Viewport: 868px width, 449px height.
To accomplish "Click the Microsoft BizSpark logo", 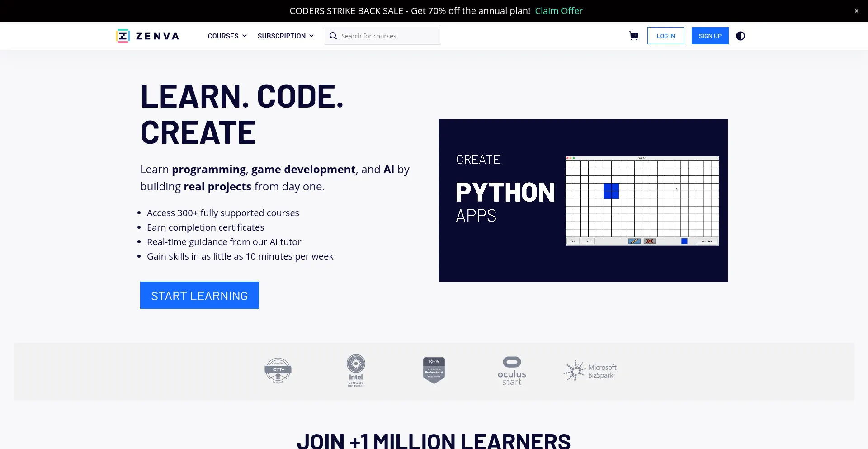I will [x=590, y=371].
